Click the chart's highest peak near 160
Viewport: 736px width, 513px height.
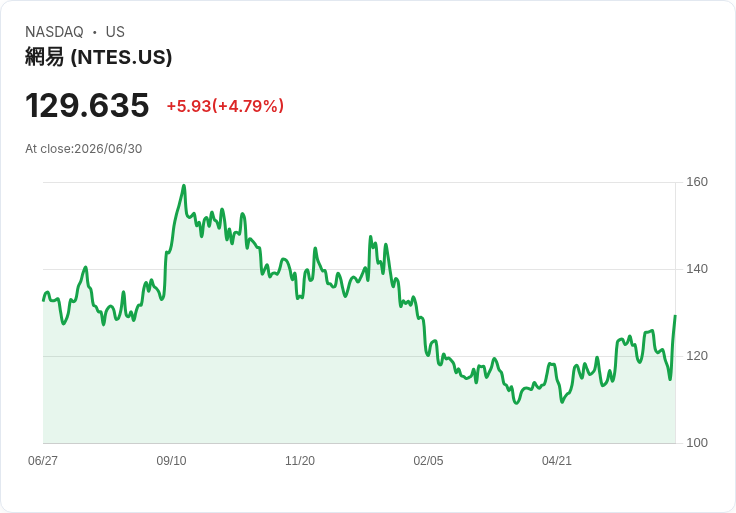click(184, 186)
